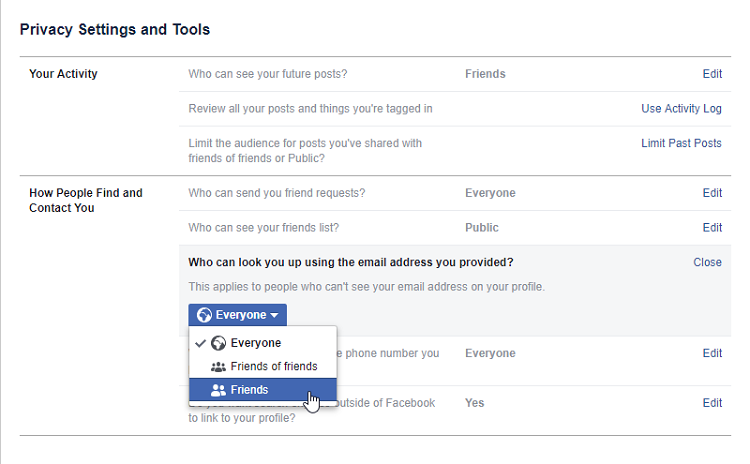Click the Limit Past Posts link
The image size is (750, 464).
coord(681,143)
